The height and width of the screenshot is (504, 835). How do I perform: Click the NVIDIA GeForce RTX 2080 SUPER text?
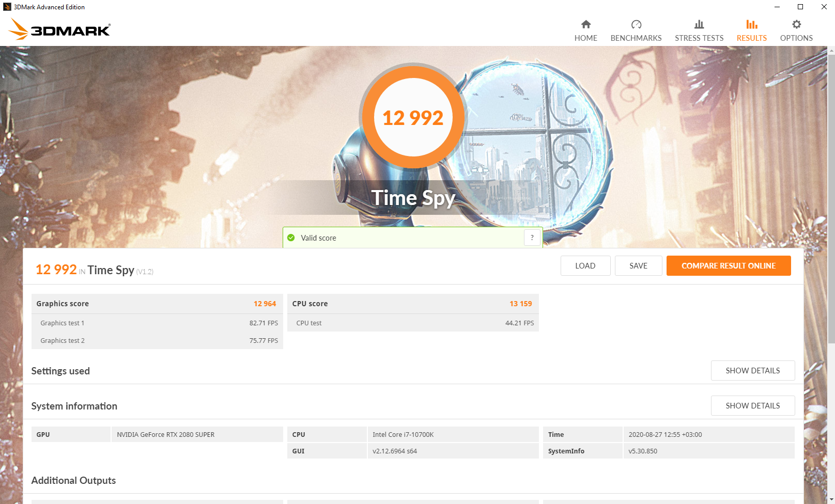[x=165, y=434]
